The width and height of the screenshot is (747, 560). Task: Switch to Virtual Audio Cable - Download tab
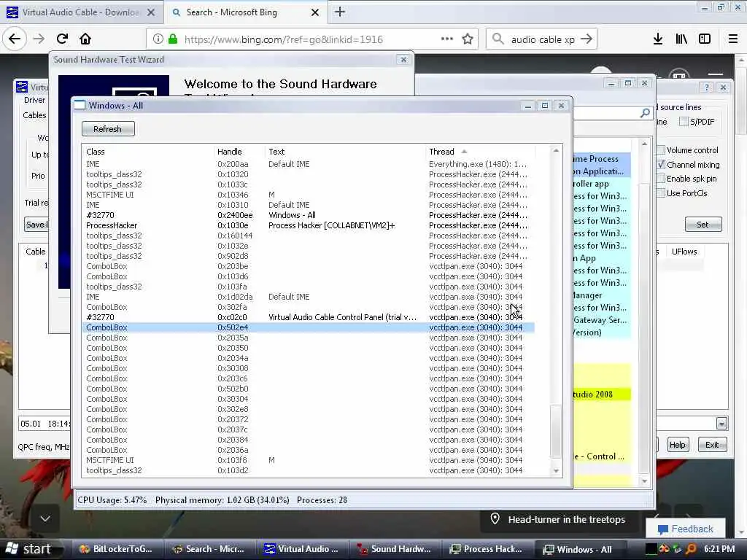(81, 12)
